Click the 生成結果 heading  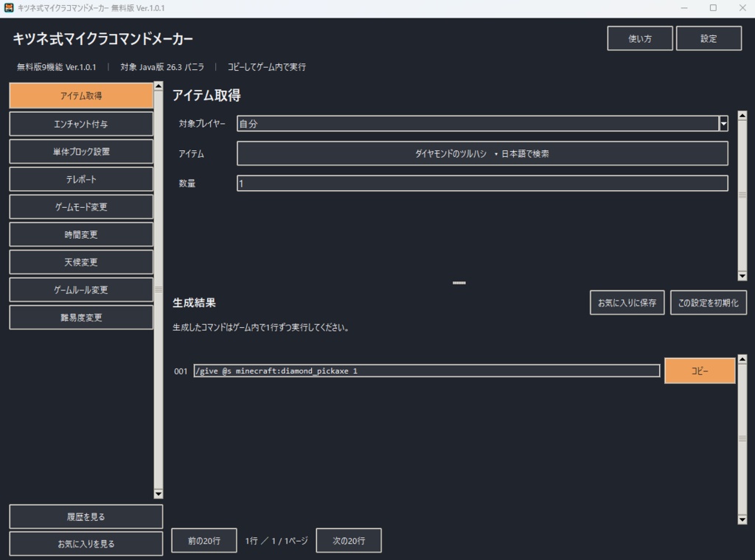coord(194,303)
